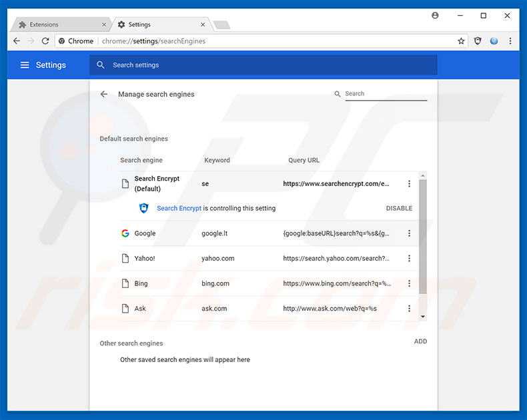The image size is (527, 420).
Task: Select the bing.com/search query URL
Action: click(x=337, y=283)
